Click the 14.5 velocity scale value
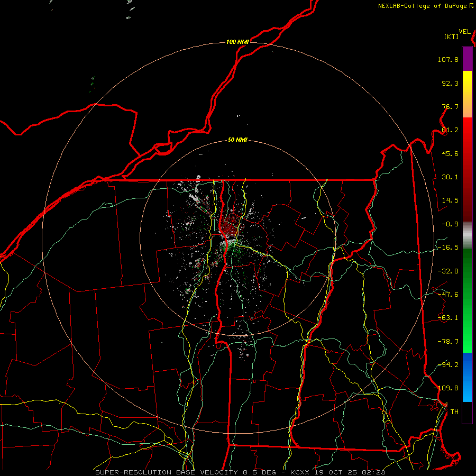The height and width of the screenshot is (476, 476). click(450, 200)
